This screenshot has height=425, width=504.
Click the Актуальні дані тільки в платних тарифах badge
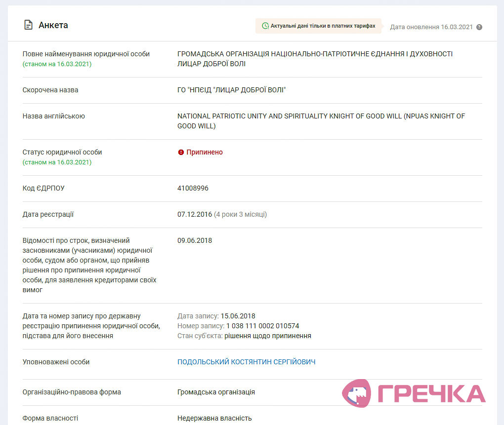point(318,26)
